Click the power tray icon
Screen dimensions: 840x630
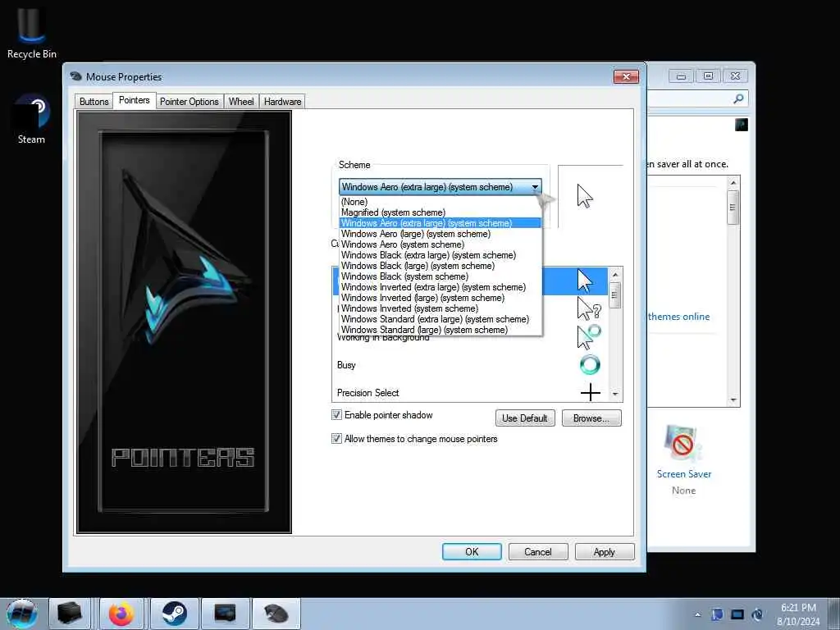click(757, 614)
